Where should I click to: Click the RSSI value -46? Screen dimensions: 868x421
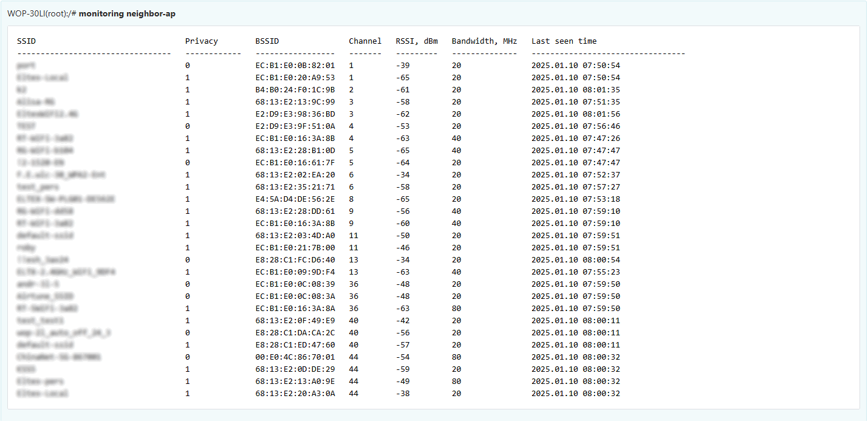point(403,248)
